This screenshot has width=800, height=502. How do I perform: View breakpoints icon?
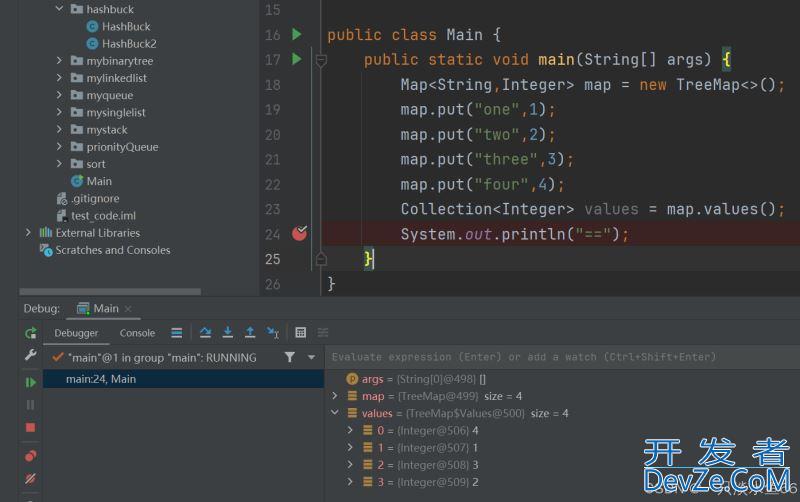pos(31,456)
